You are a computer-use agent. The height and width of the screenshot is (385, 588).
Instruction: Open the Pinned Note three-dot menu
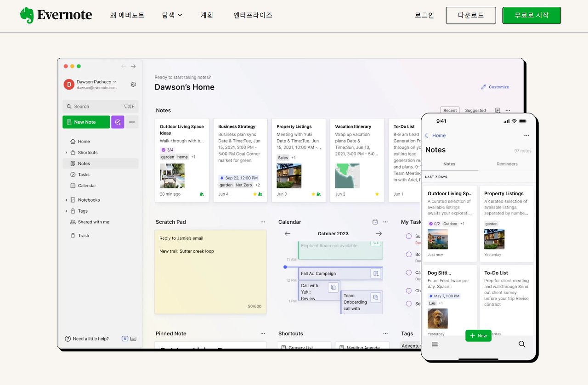263,334
